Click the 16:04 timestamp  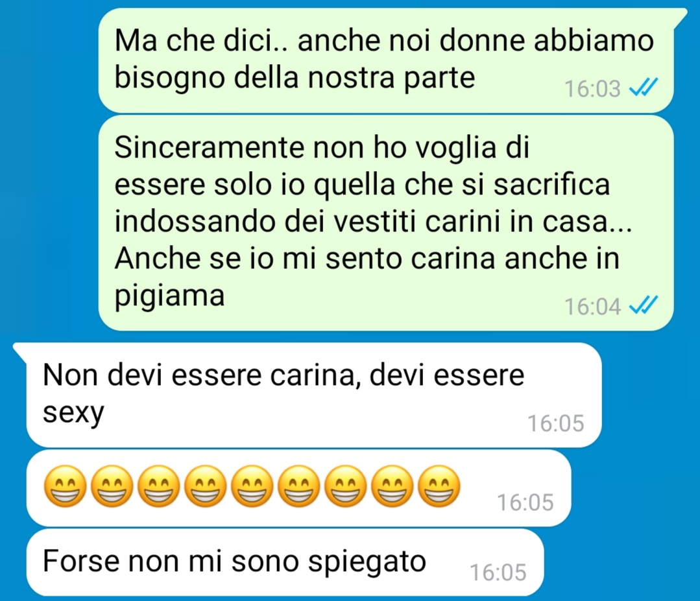click(x=592, y=307)
